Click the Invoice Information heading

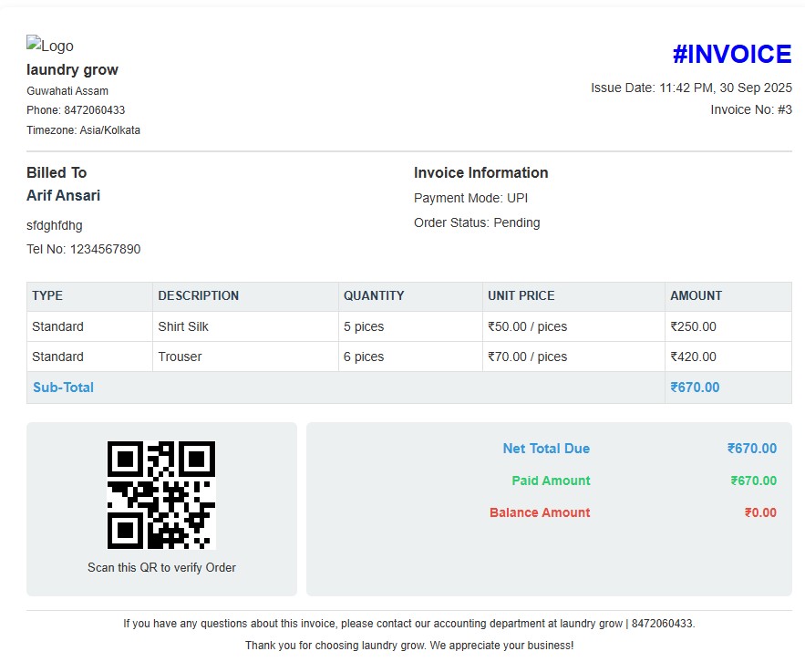[x=481, y=172]
